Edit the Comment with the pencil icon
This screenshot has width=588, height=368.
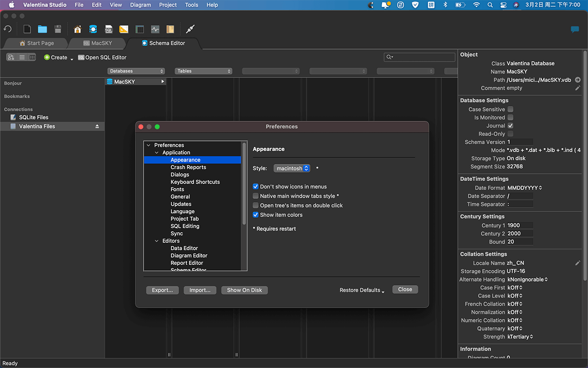578,88
